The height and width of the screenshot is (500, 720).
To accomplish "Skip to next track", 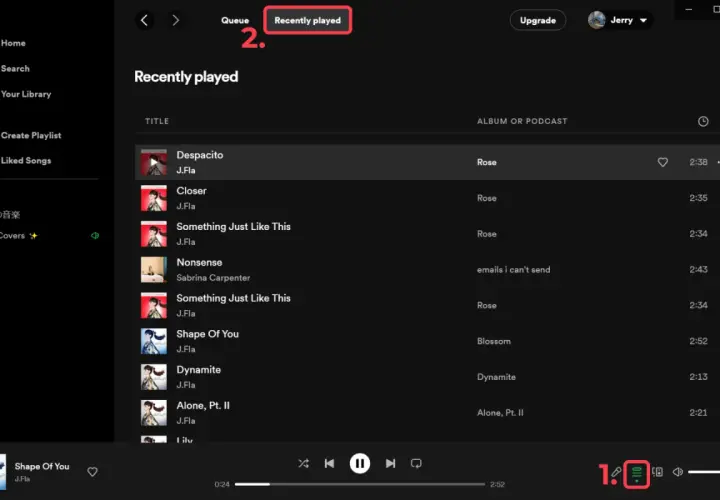I will 390,463.
